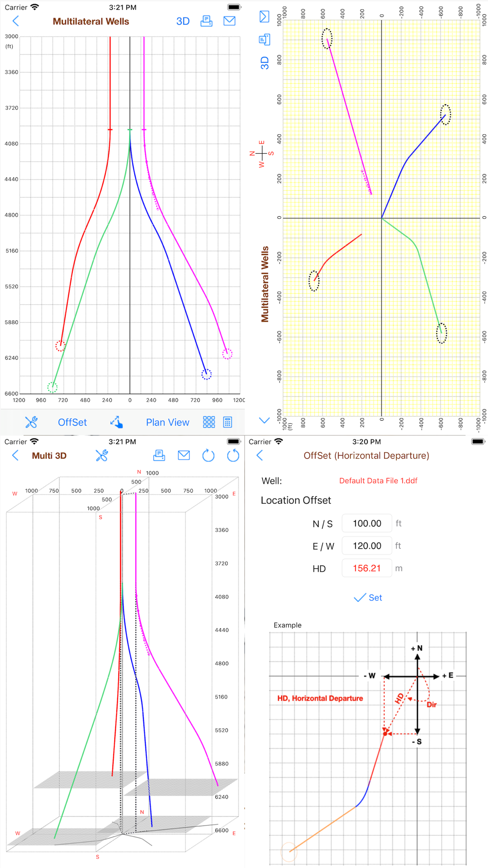Image resolution: width=488 pixels, height=868 pixels.
Task: Tap the expand panel icon in plan view
Action: (264, 17)
